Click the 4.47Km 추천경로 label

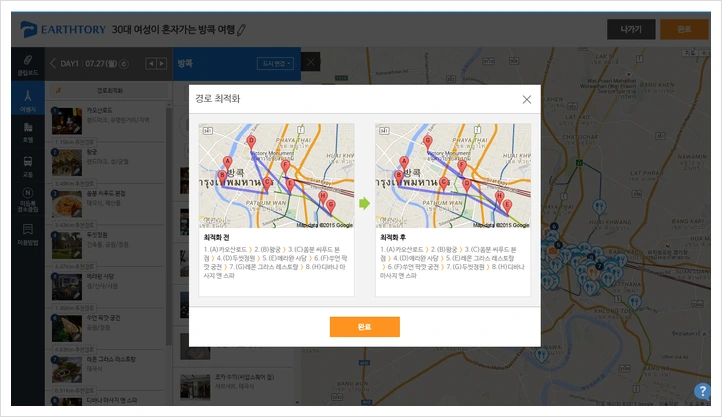(x=75, y=266)
